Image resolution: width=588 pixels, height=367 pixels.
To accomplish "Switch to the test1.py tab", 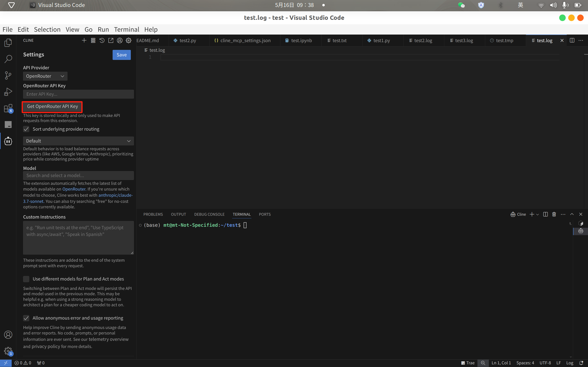I will [x=381, y=40].
